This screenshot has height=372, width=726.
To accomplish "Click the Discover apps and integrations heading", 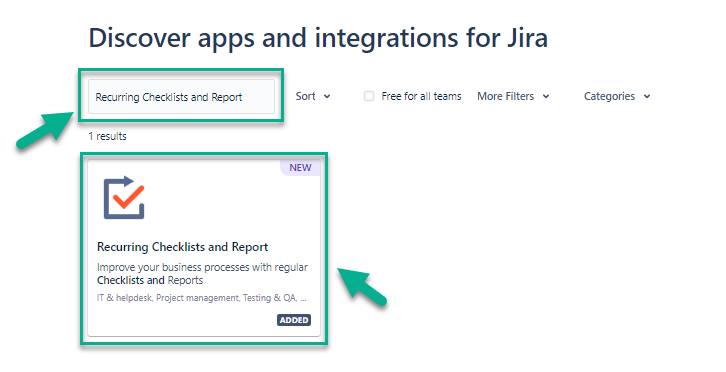I will point(318,38).
